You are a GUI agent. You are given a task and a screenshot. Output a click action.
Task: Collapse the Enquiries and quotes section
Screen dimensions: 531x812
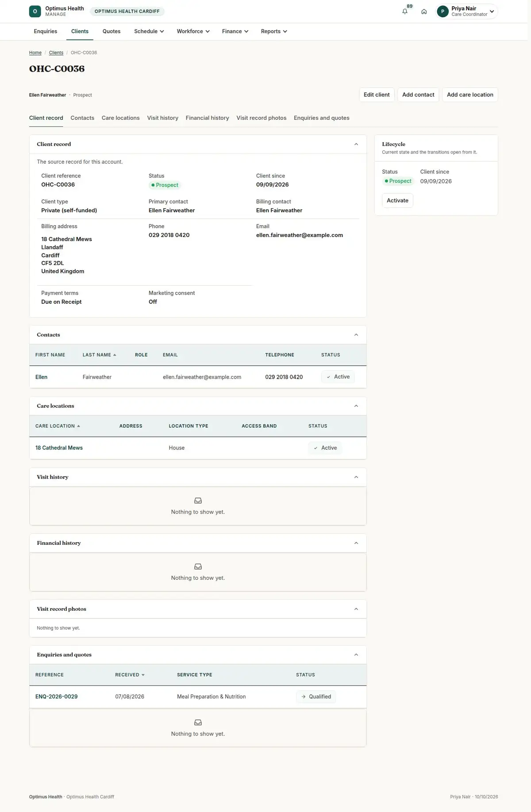coord(356,655)
